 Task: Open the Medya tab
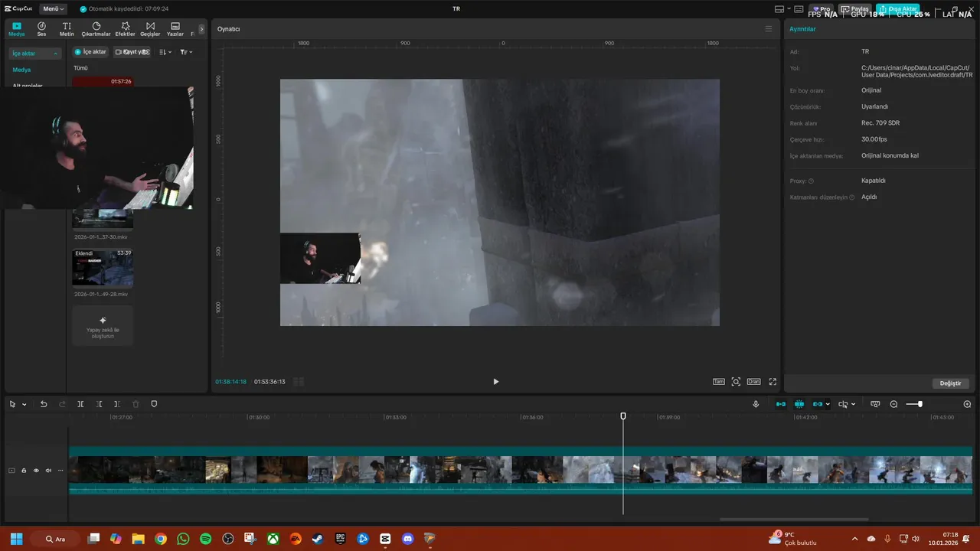[17, 29]
